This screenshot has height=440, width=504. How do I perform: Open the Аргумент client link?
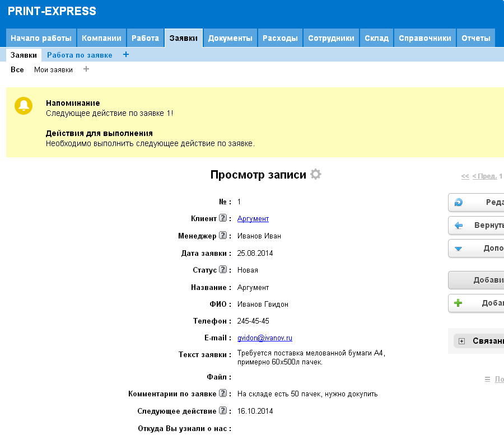[x=253, y=218]
